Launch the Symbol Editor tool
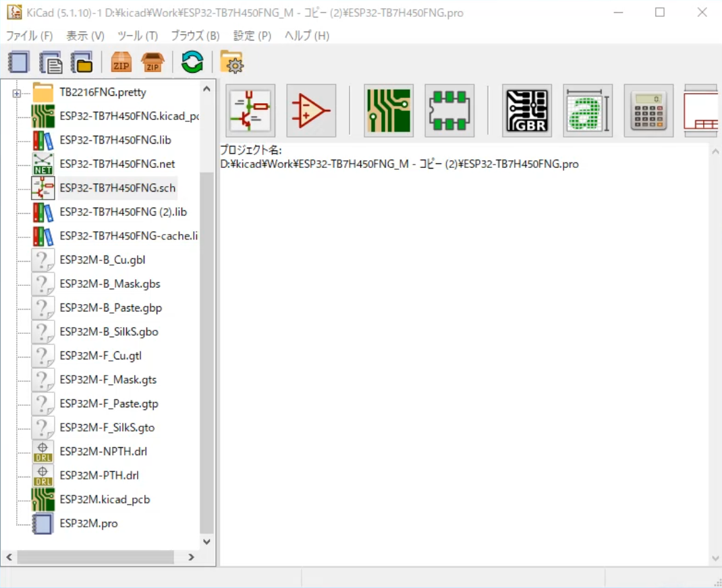The width and height of the screenshot is (722, 588). (x=311, y=111)
